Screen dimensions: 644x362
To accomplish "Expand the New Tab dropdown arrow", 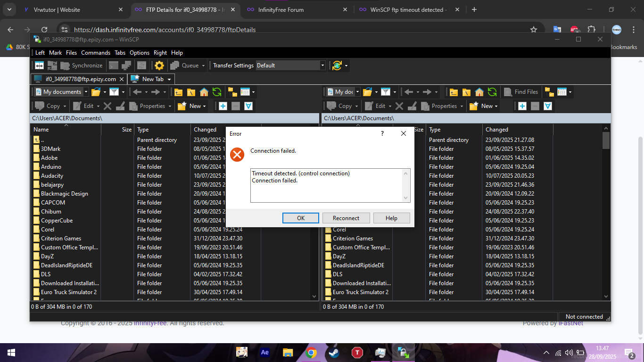I will 169,79.
